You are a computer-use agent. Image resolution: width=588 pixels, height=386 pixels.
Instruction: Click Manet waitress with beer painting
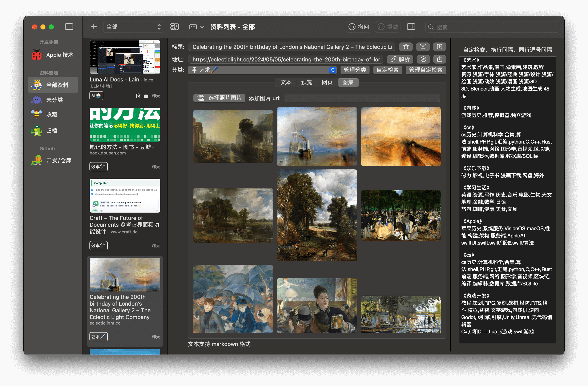click(317, 305)
